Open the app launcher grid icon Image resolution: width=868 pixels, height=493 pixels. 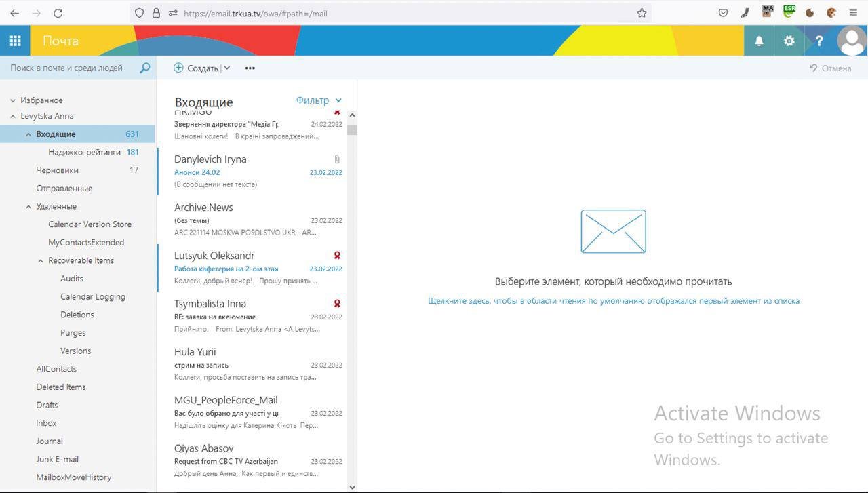click(15, 41)
